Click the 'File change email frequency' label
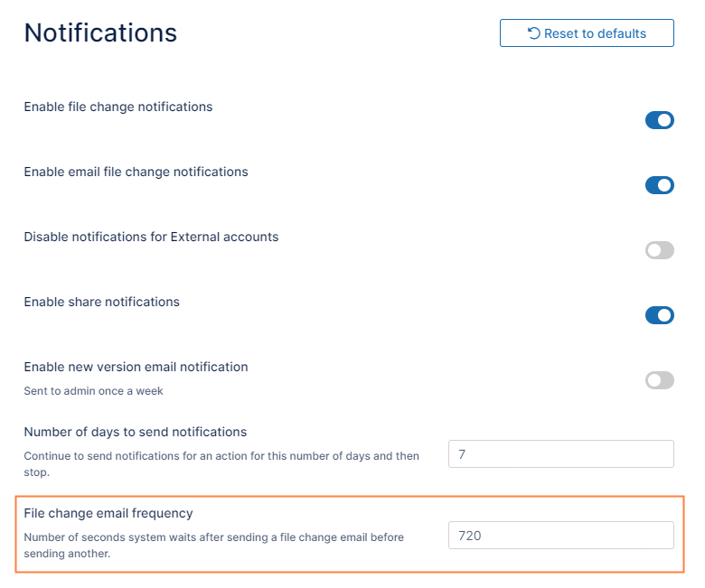Image resolution: width=705 pixels, height=588 pixels. coord(108,513)
